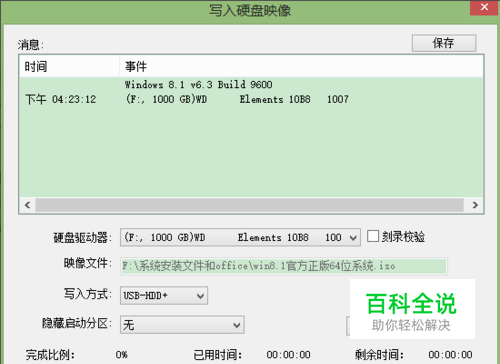Click the 映像文件 path field
Screen dimensions: 500x364
point(284,266)
